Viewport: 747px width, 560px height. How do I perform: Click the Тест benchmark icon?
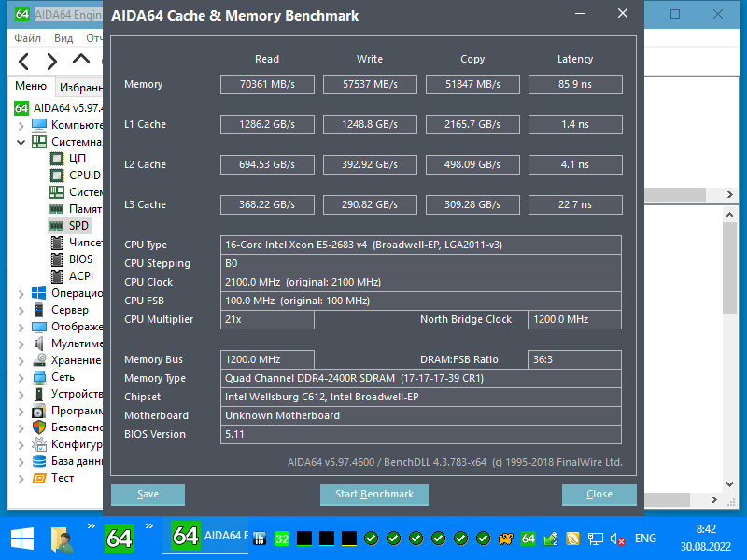coord(39,478)
